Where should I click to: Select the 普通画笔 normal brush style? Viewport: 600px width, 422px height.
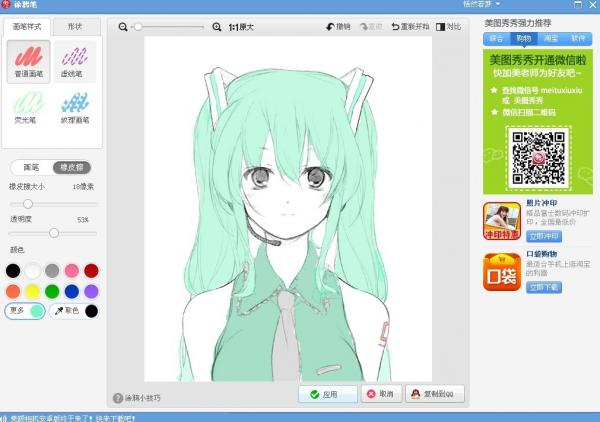[x=29, y=62]
